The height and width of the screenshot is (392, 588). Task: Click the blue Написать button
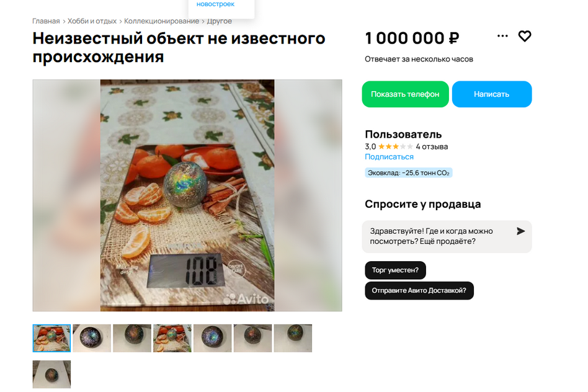492,94
